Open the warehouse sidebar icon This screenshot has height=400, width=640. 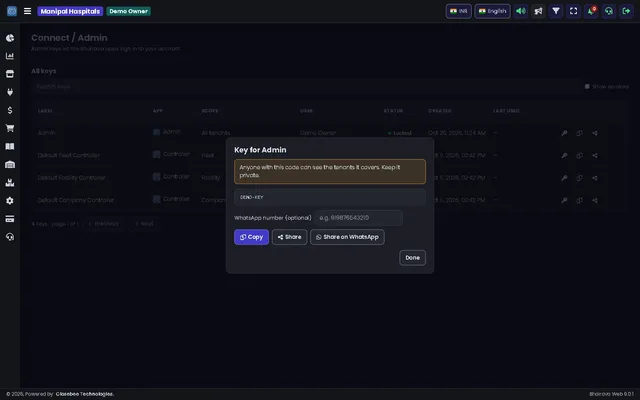[10, 164]
